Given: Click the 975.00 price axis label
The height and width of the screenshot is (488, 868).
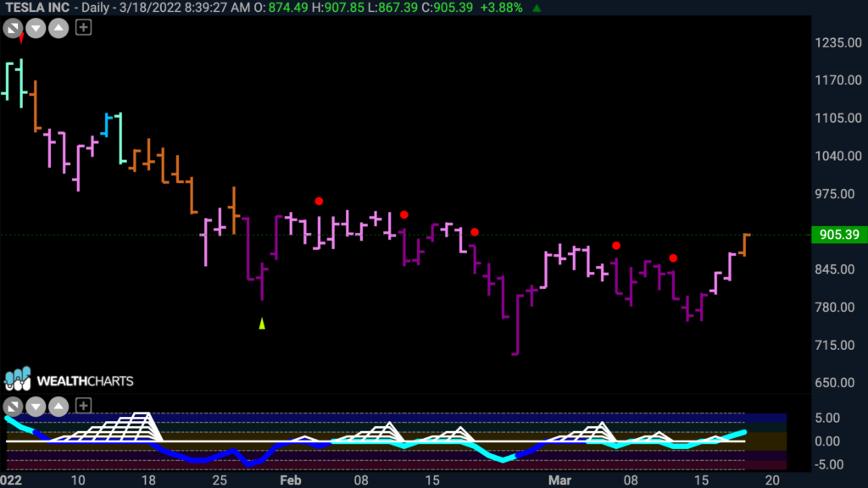Looking at the screenshot, I should click(835, 194).
